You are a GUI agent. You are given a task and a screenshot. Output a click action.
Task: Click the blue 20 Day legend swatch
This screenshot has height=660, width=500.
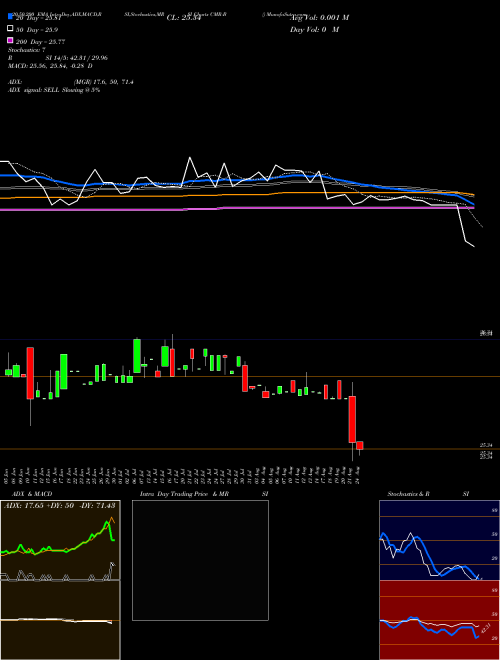click(x=11, y=17)
